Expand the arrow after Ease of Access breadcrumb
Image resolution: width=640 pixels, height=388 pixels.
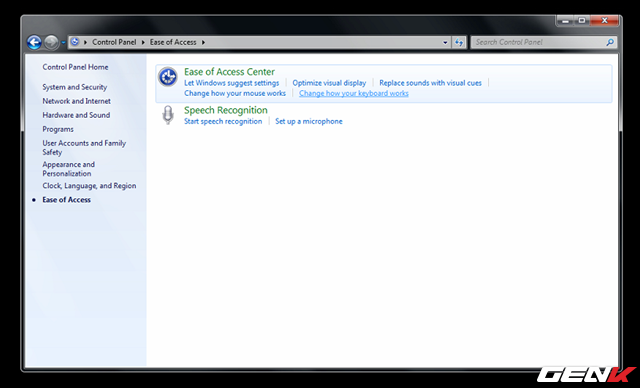click(203, 42)
